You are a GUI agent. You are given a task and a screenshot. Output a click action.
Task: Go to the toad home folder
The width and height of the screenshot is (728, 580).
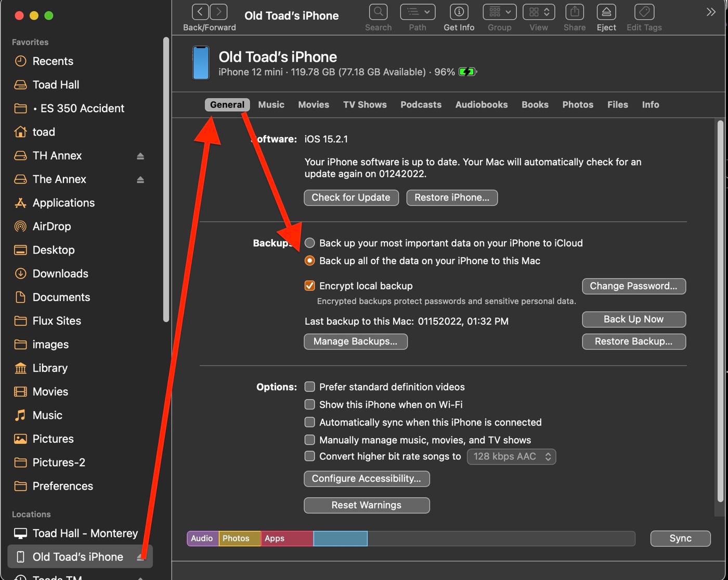(x=44, y=132)
